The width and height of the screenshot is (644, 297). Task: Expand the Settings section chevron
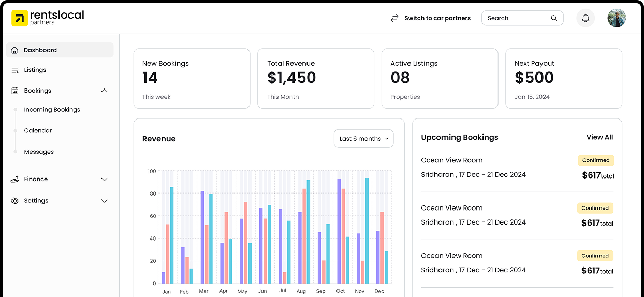click(x=104, y=201)
